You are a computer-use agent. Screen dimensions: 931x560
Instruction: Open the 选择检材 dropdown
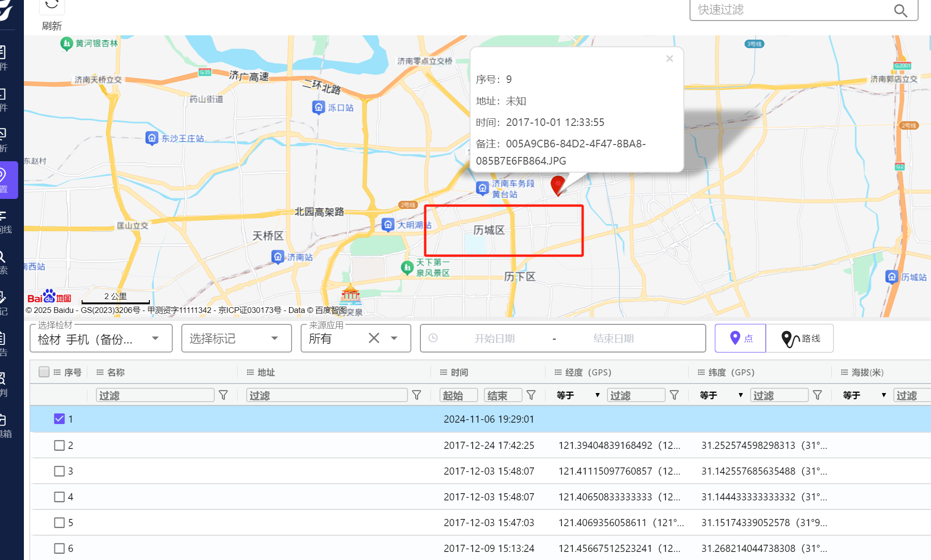tap(101, 339)
